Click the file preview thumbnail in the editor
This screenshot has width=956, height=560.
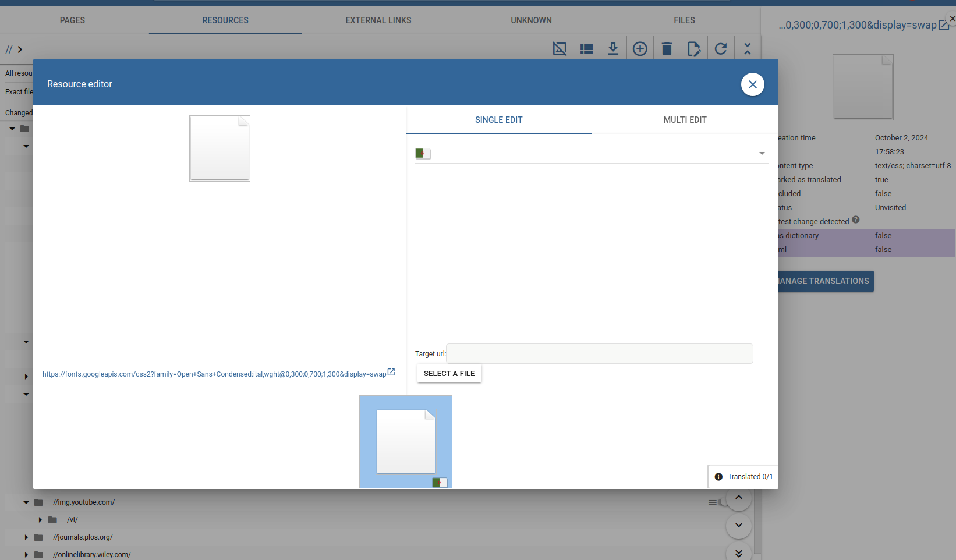tap(219, 148)
